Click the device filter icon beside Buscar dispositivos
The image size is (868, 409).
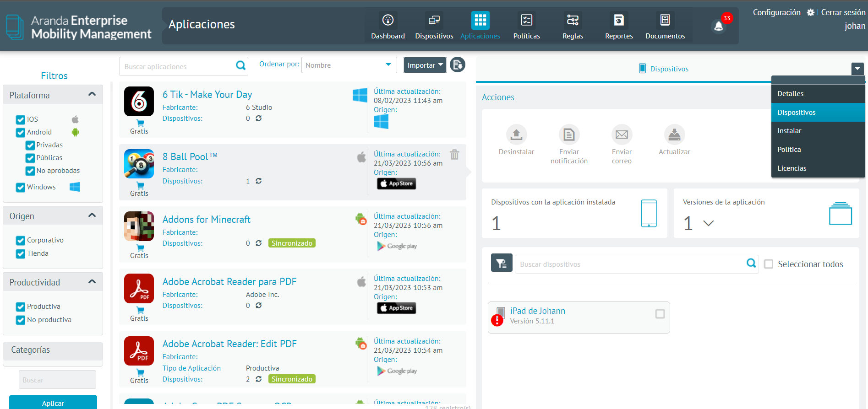[502, 263]
